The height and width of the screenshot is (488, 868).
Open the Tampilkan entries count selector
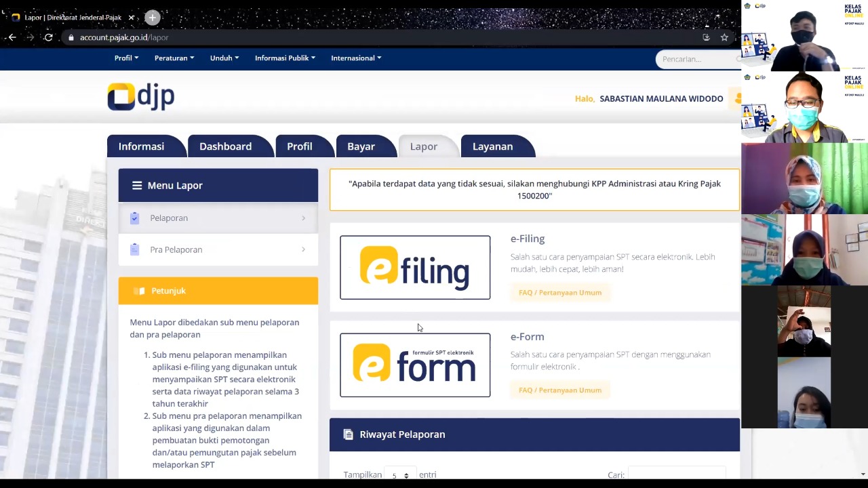(400, 475)
